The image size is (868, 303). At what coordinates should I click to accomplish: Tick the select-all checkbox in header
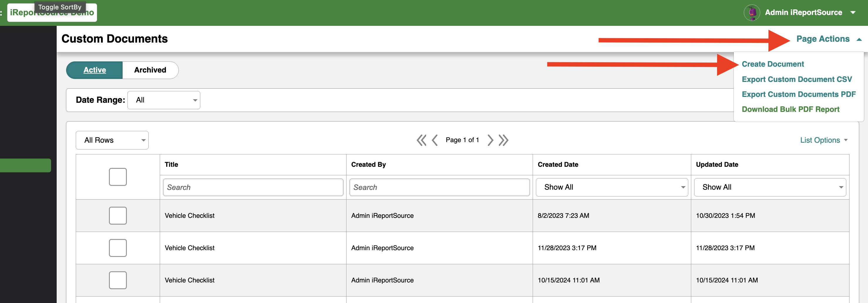[x=117, y=177]
